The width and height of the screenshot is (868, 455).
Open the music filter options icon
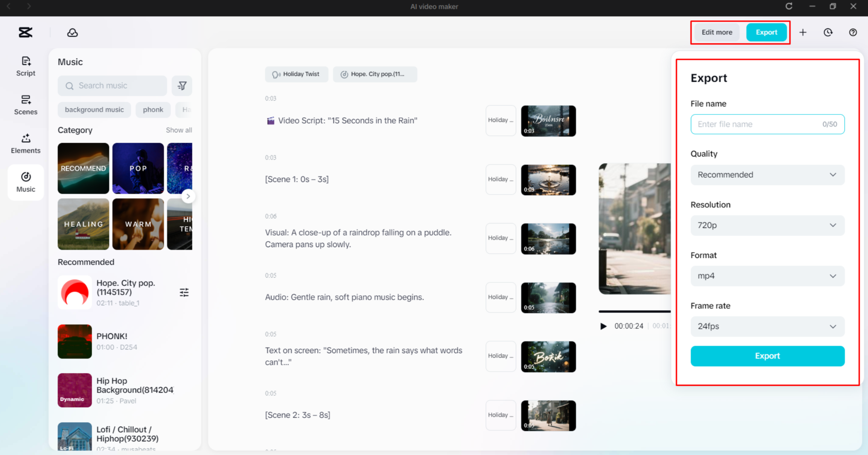pos(182,86)
